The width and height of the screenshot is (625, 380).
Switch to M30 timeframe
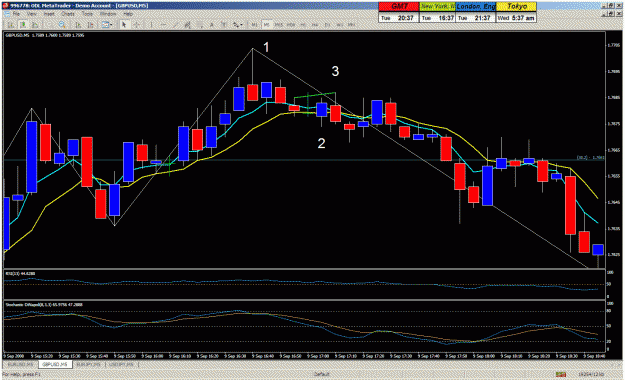coord(291,25)
